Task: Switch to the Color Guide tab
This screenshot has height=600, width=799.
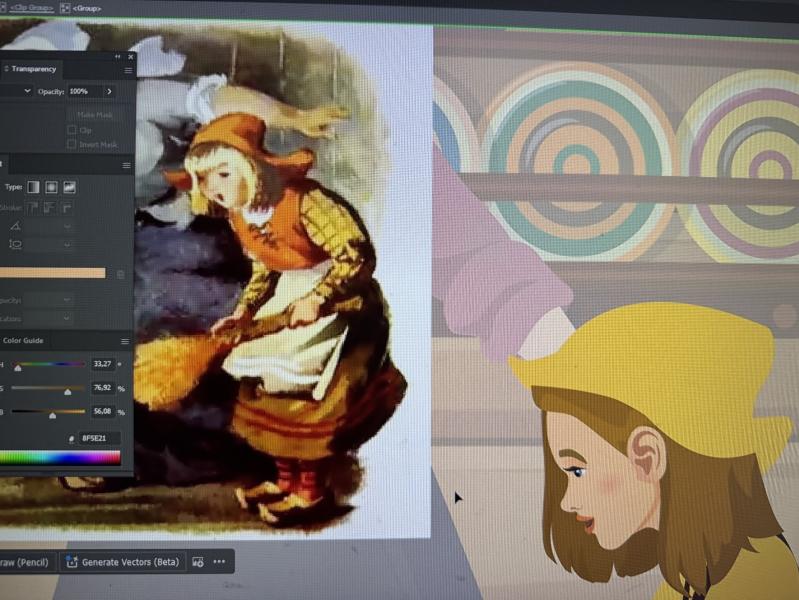Action: point(23,341)
